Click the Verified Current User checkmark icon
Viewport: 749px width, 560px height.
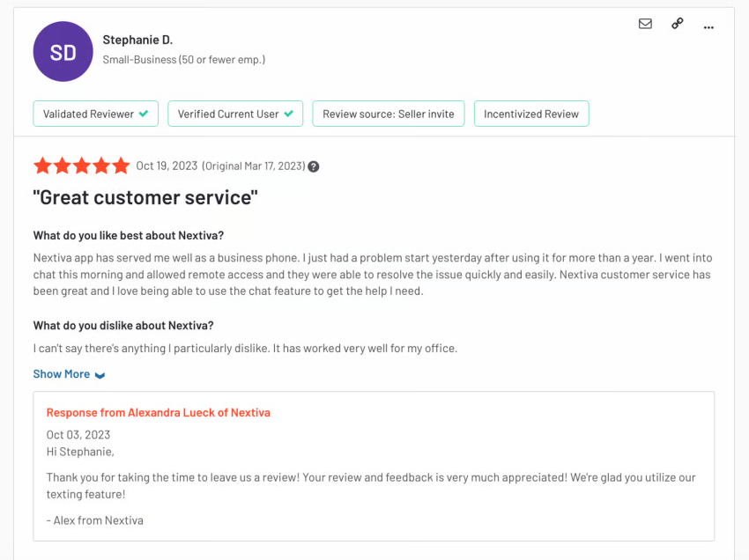[288, 114]
